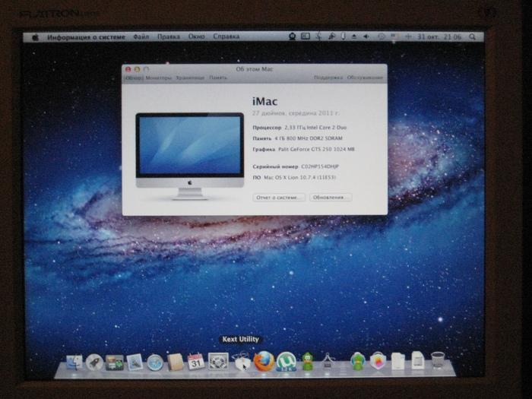This screenshot has height=399, width=532.
Task: Select the Обзор tab
Action: pos(133,78)
